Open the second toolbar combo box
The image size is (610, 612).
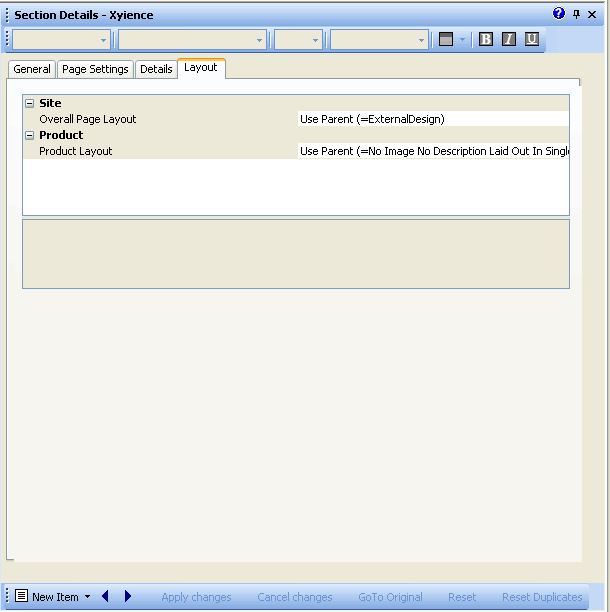[x=192, y=40]
